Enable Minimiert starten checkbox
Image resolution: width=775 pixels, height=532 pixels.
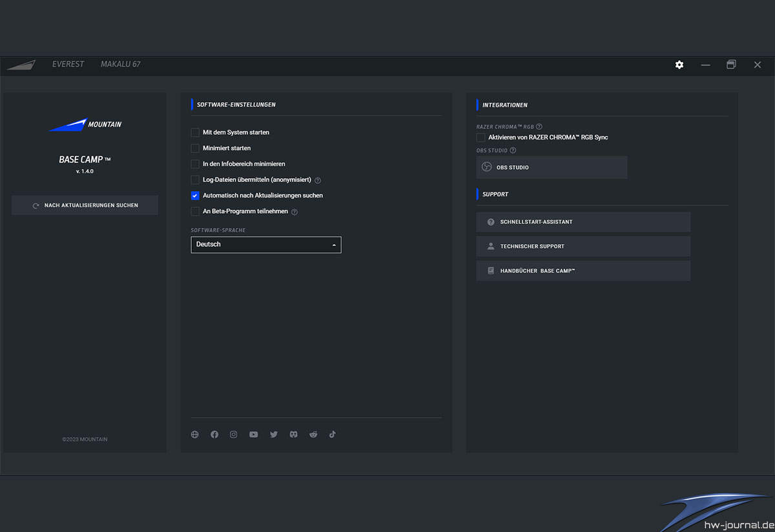point(195,148)
